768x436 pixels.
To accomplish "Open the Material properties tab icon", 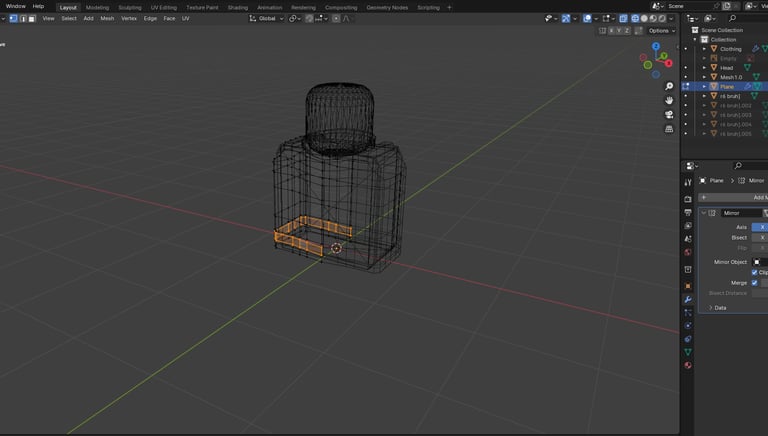I will pyautogui.click(x=688, y=365).
